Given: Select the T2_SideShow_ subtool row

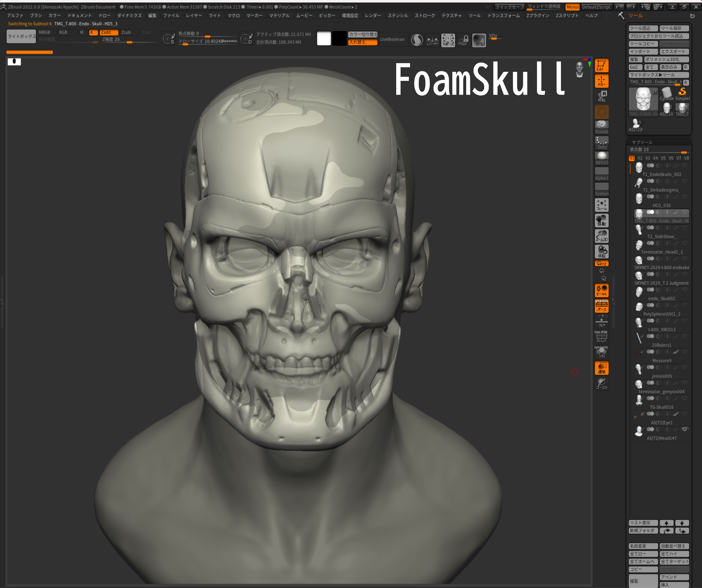Looking at the screenshot, I should coord(661,232).
